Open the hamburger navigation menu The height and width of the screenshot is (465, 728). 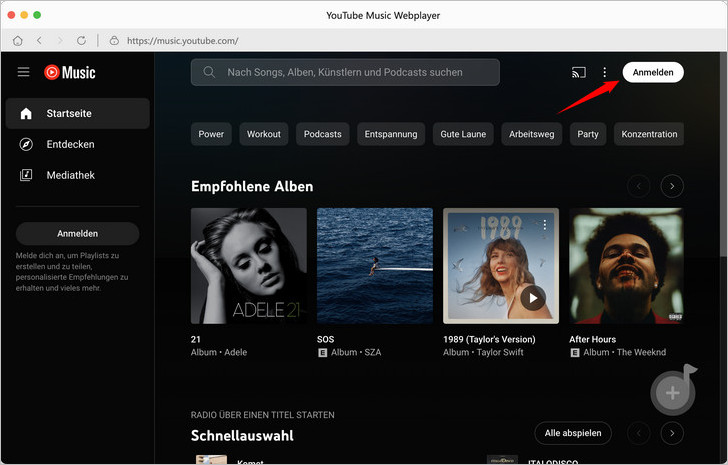23,72
